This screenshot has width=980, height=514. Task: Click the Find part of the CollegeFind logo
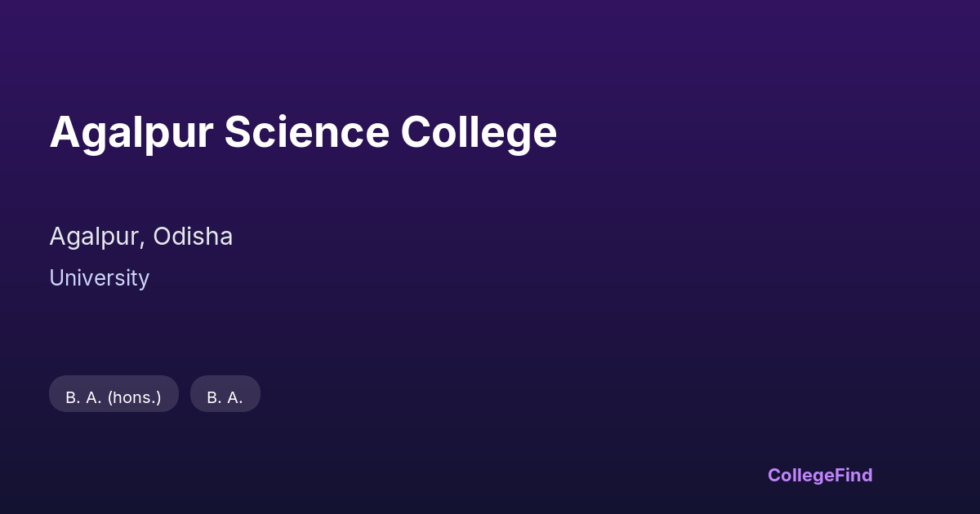point(854,475)
